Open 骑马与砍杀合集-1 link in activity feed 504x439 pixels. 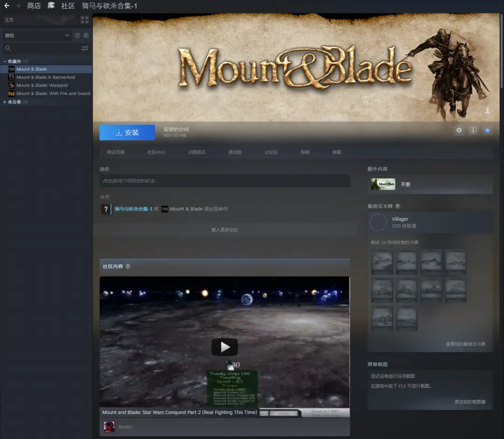[x=133, y=209]
